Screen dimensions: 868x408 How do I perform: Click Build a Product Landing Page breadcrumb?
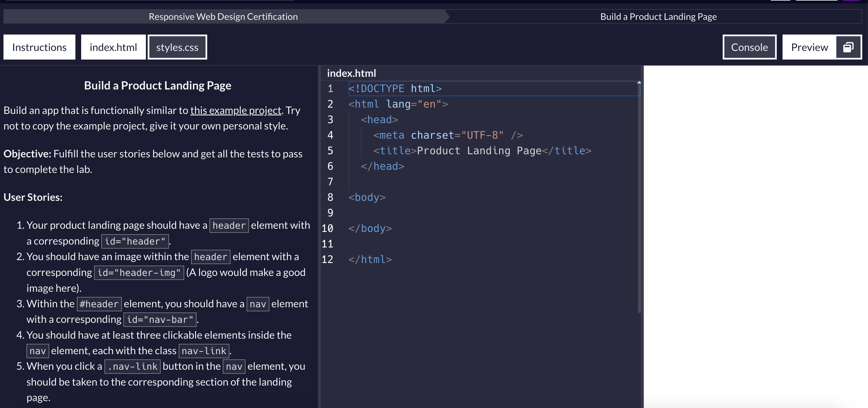tap(658, 16)
